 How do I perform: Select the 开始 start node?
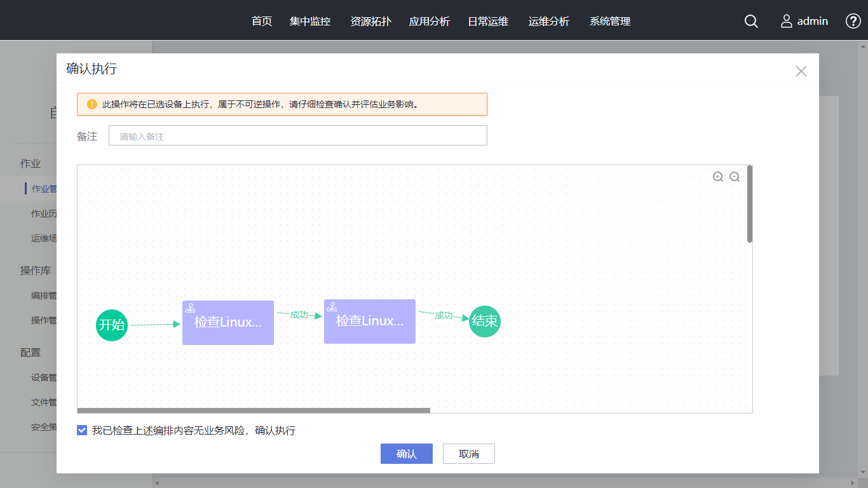(x=112, y=325)
